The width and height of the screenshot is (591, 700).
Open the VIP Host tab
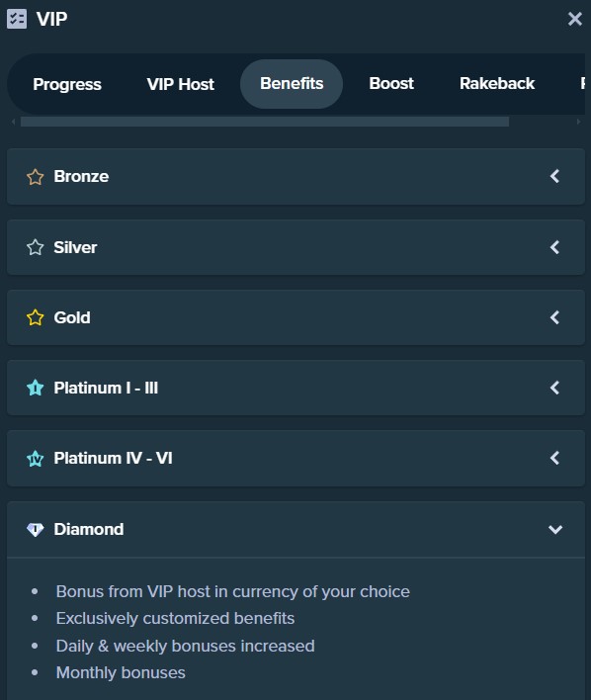click(180, 84)
